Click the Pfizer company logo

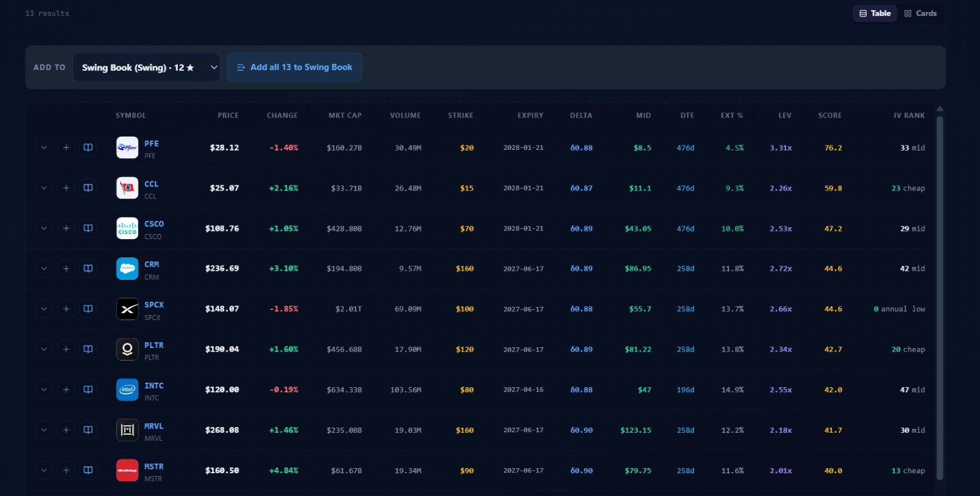coord(127,147)
